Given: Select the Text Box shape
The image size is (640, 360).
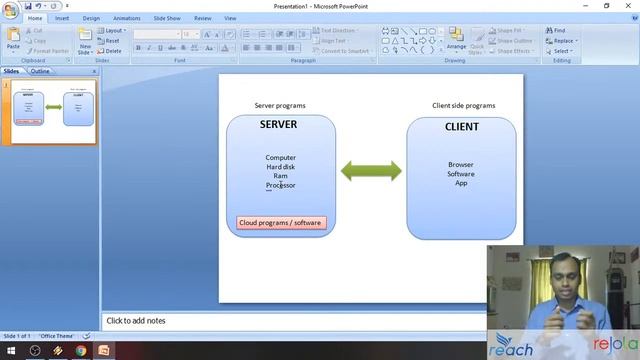Looking at the screenshot, I should tap(395, 31).
